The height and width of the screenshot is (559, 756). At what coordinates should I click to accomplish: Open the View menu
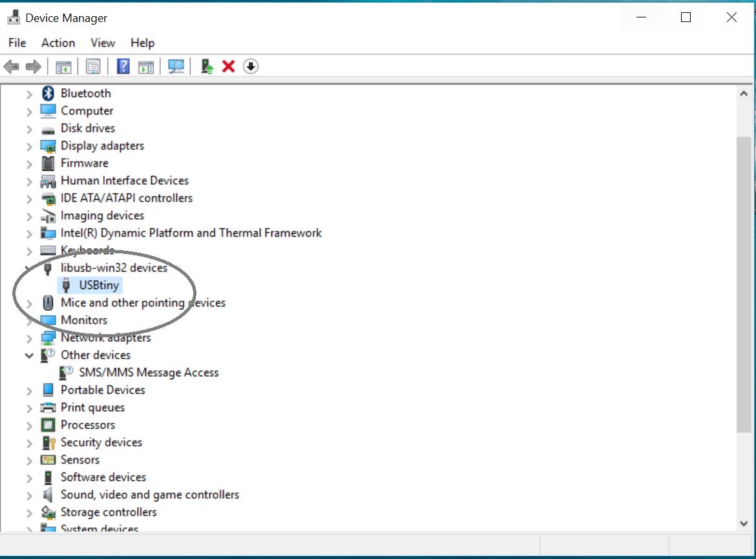click(x=103, y=43)
